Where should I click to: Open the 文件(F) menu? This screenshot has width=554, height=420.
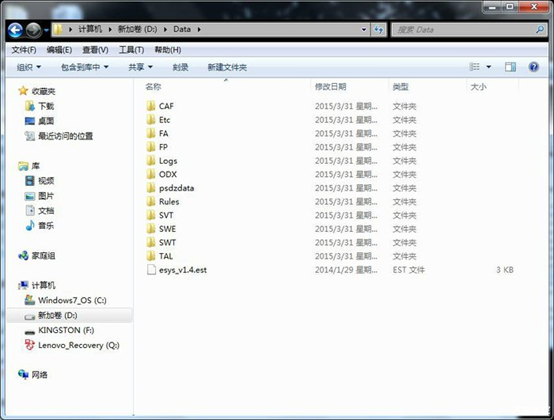(x=24, y=50)
